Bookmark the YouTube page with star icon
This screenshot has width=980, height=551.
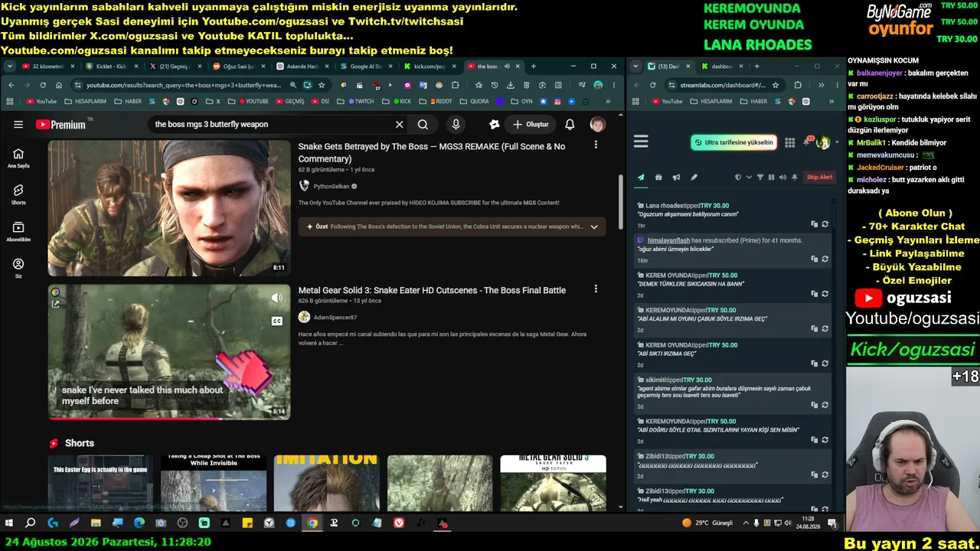(x=322, y=85)
